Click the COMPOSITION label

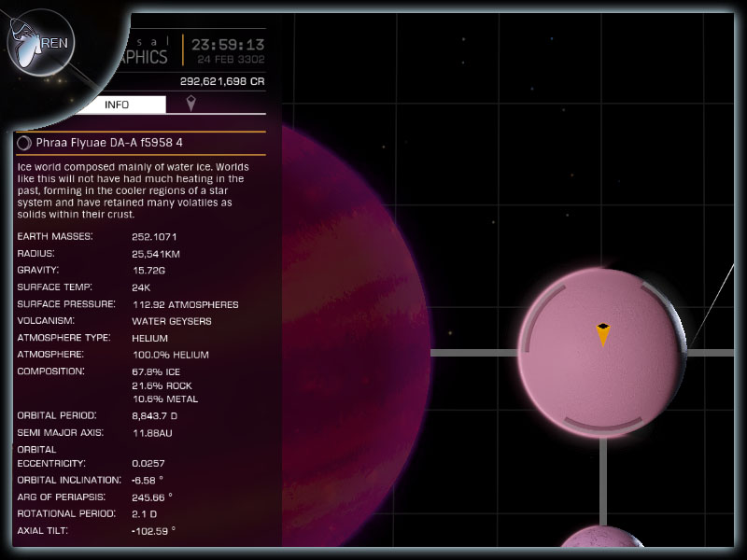pyautogui.click(x=50, y=371)
